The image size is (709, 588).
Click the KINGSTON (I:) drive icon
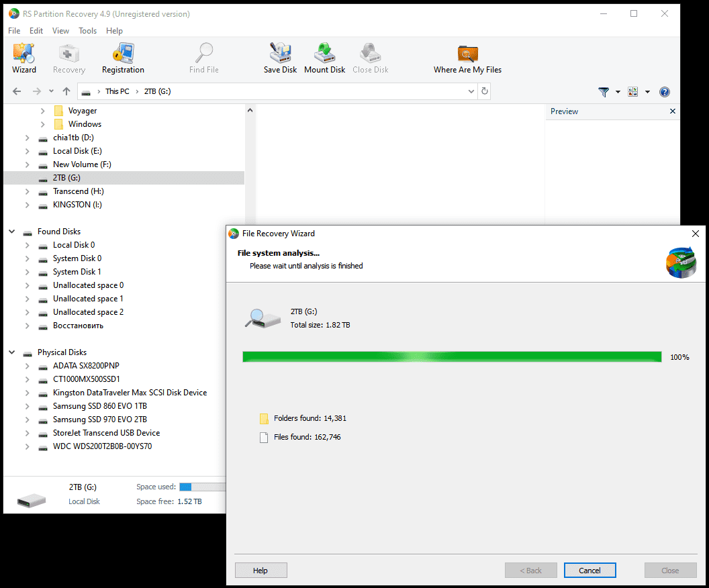(43, 205)
